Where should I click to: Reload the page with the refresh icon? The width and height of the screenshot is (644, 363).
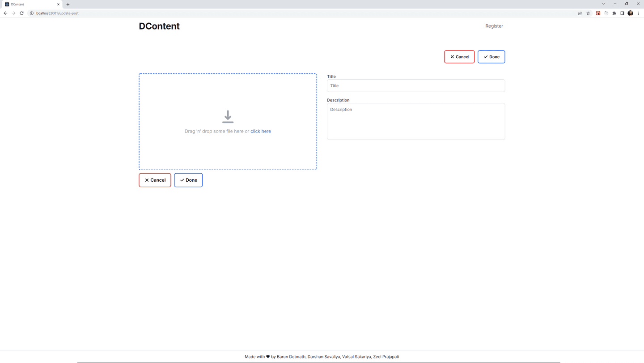coord(21,13)
